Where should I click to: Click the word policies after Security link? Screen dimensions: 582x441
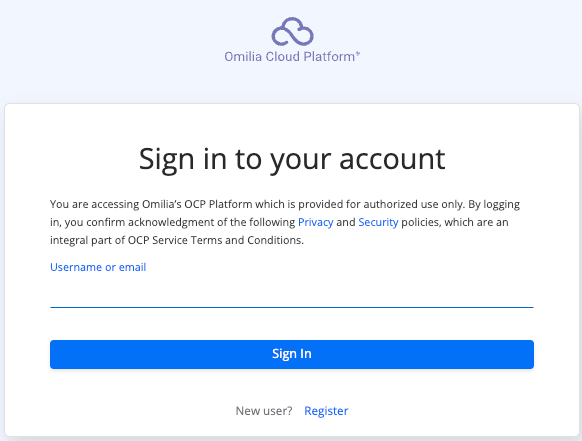click(421, 222)
